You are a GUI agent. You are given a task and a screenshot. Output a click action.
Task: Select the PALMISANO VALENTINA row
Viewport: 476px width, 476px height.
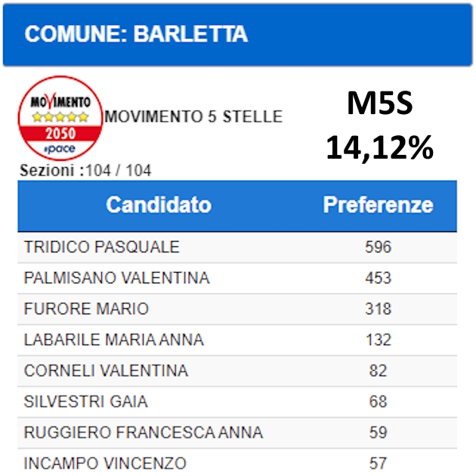237,278
